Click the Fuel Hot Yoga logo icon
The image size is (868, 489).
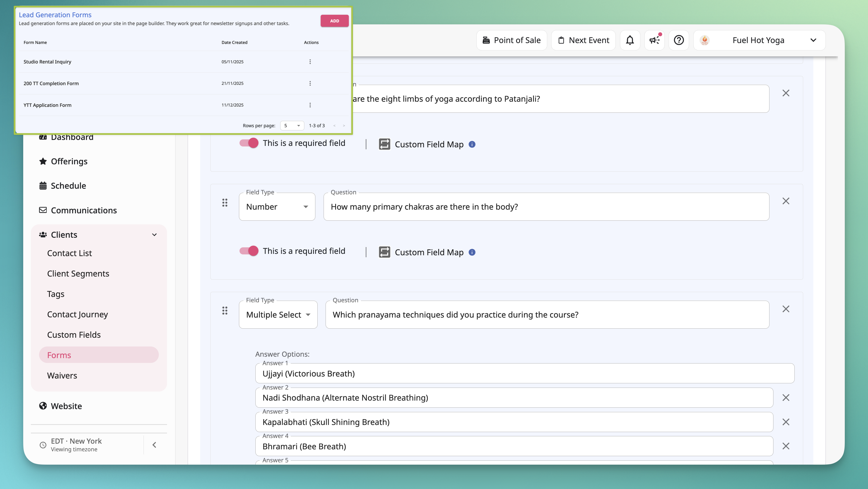point(705,40)
